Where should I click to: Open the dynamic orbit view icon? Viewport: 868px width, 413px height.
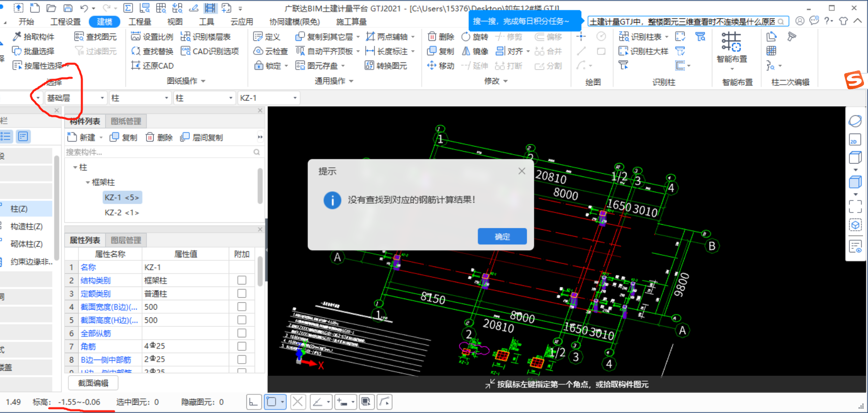tap(855, 121)
